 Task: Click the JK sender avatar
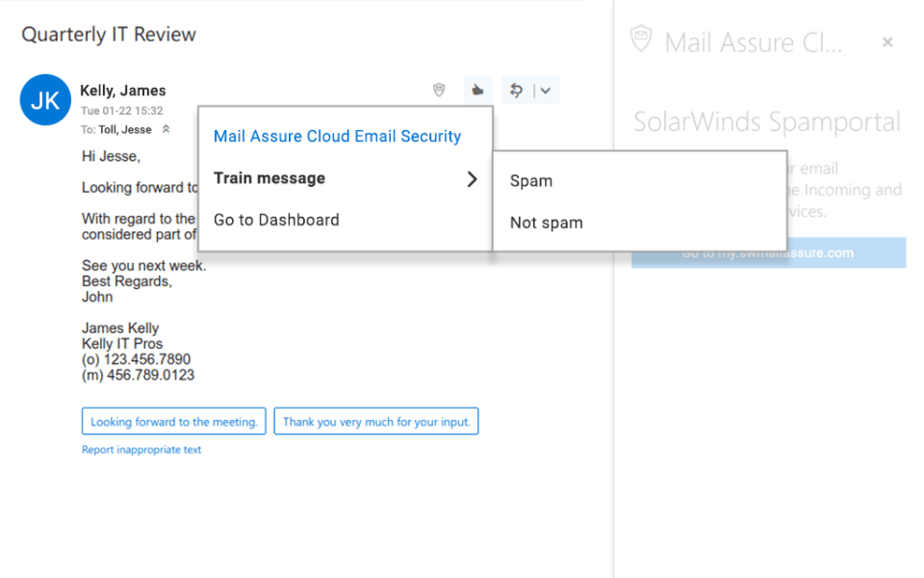[45, 99]
